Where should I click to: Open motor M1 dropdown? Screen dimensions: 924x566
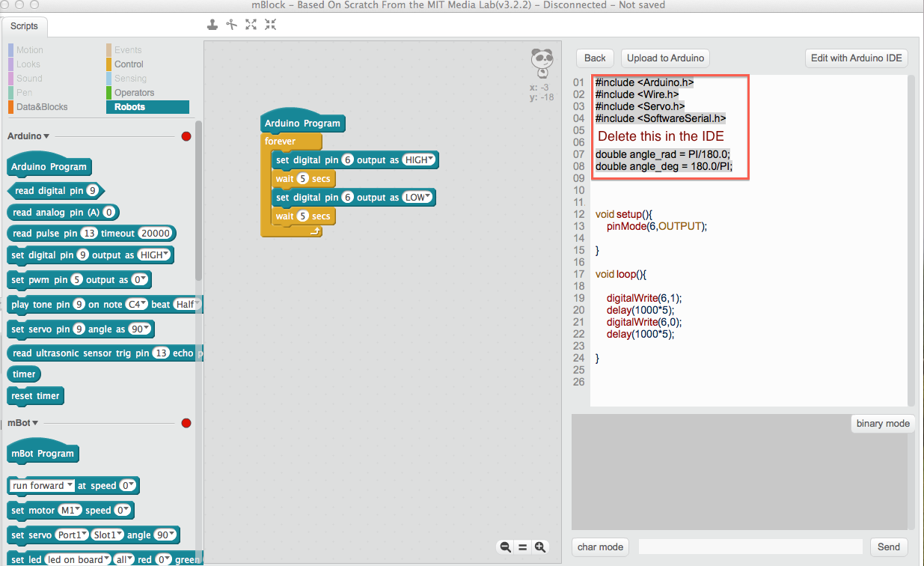[70, 511]
